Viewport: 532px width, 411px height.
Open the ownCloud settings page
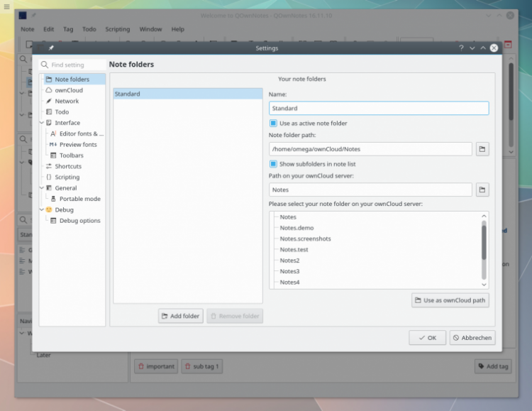click(68, 90)
